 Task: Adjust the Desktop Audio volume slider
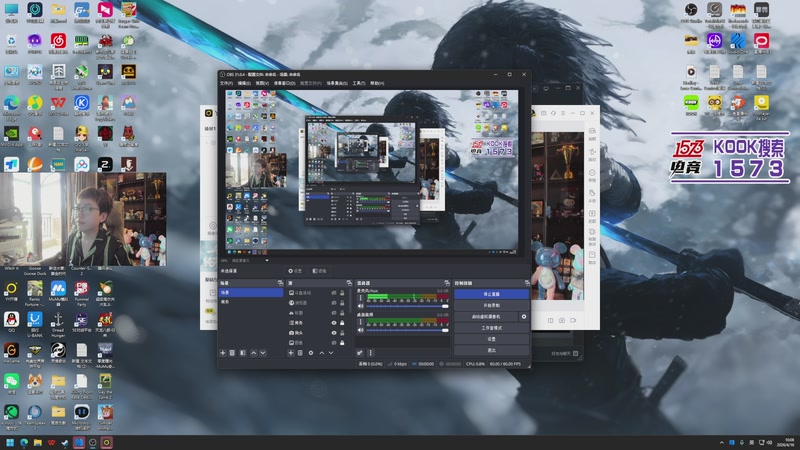click(x=407, y=330)
